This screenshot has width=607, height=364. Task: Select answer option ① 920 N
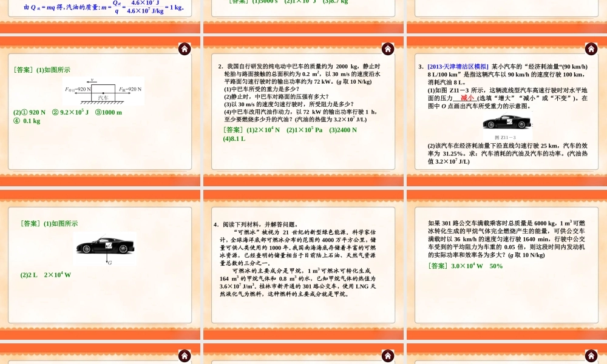click(33, 112)
